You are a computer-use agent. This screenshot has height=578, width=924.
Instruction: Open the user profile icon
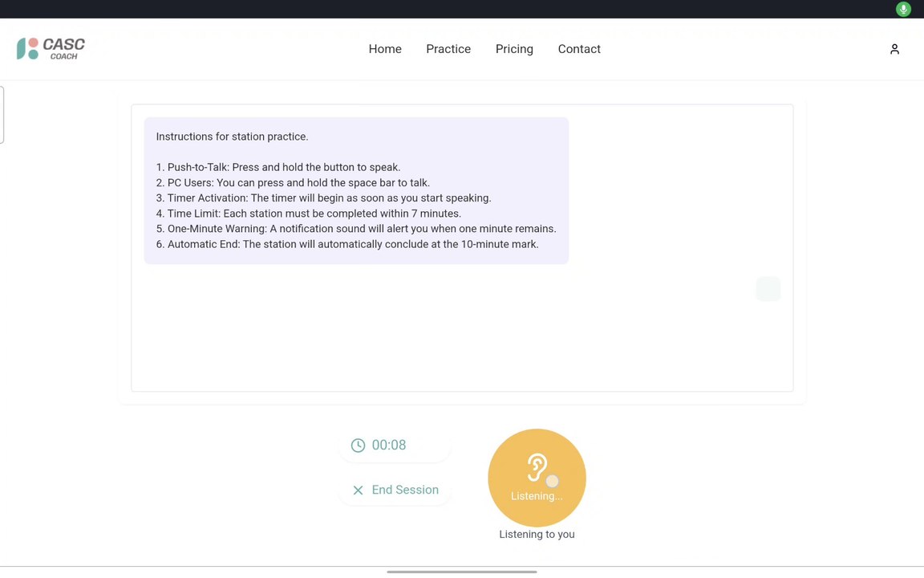(894, 49)
